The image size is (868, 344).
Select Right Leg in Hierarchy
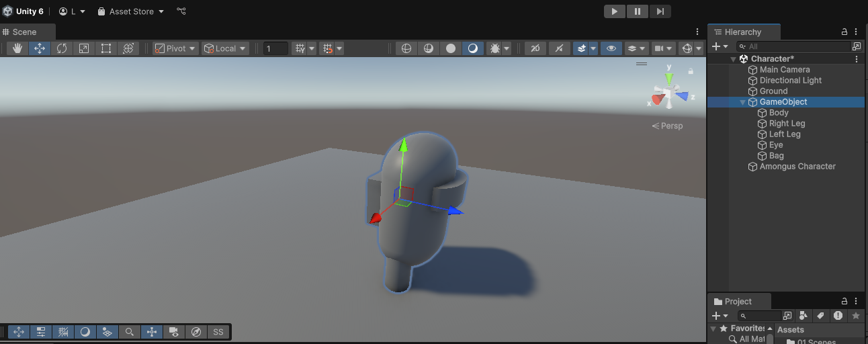[x=787, y=124]
